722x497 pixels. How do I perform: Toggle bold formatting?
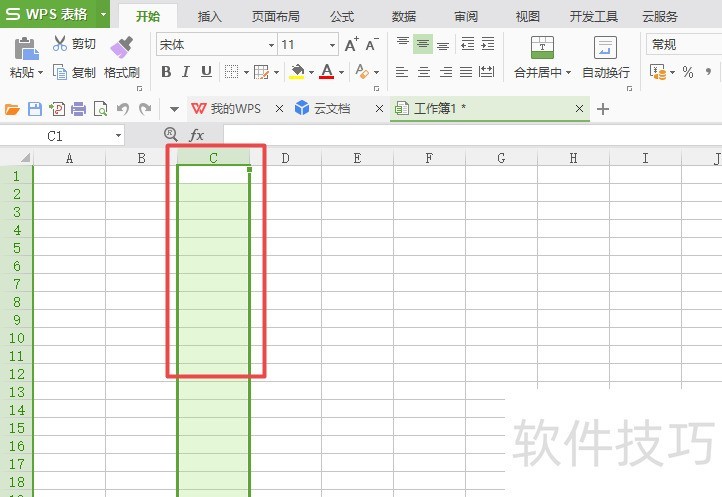166,72
